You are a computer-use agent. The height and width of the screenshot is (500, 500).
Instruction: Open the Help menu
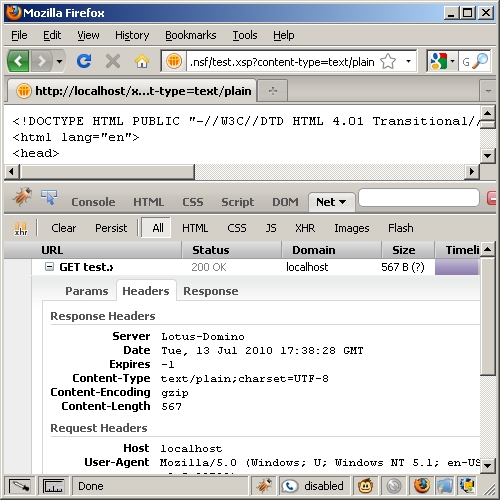[284, 35]
